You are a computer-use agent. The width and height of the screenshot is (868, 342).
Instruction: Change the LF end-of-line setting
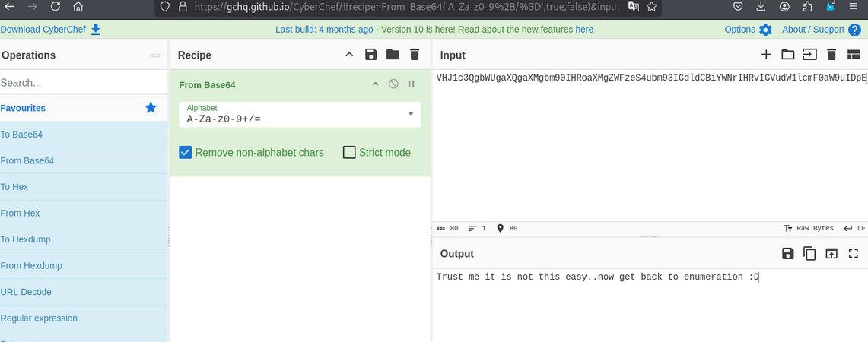[x=854, y=228]
